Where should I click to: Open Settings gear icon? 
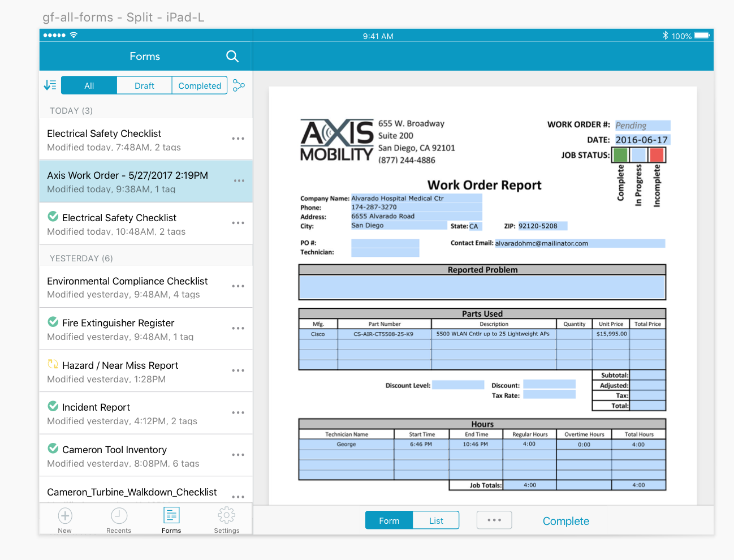tap(226, 516)
